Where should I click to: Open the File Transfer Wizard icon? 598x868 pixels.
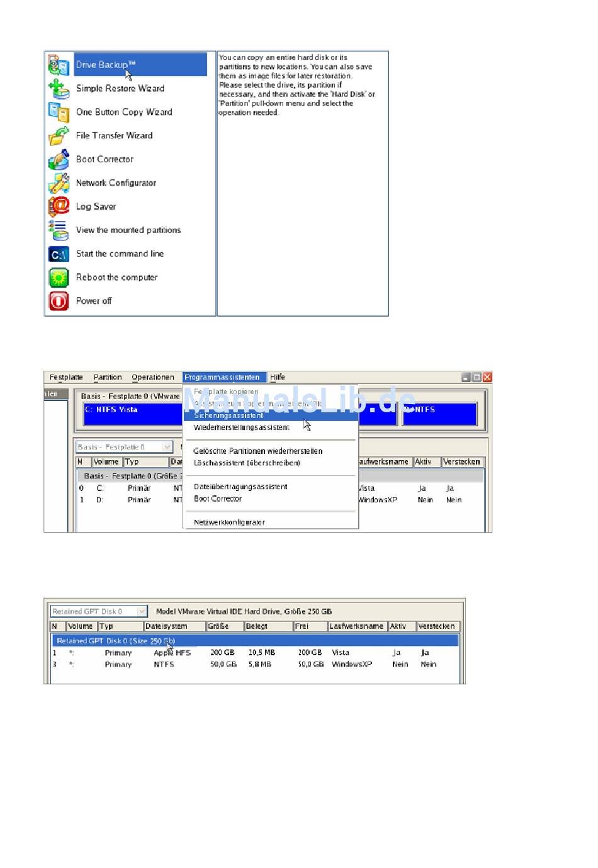59,136
